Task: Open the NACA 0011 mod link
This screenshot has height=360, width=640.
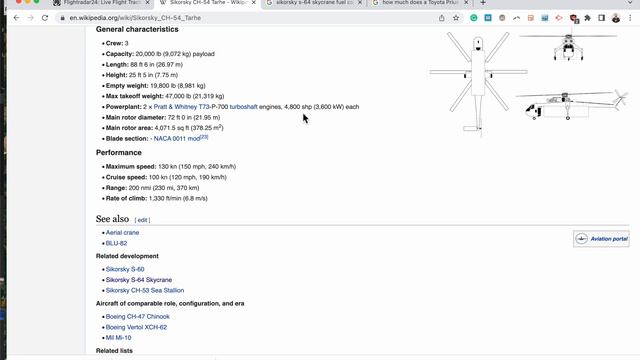Action: tap(177, 139)
